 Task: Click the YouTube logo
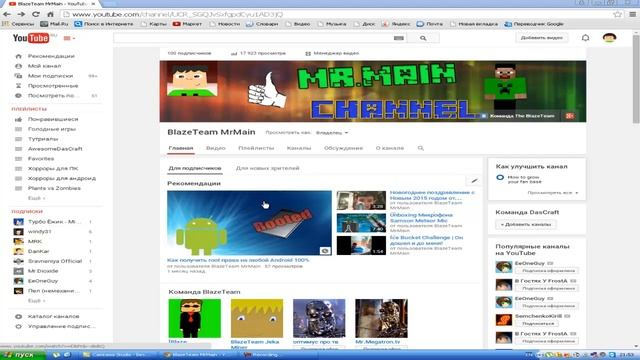(x=31, y=38)
